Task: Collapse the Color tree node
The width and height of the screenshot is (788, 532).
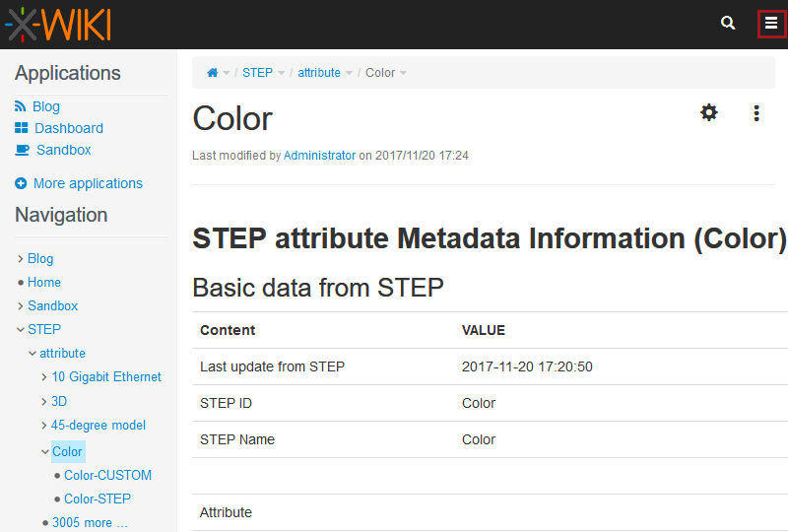Action: pos(44,452)
